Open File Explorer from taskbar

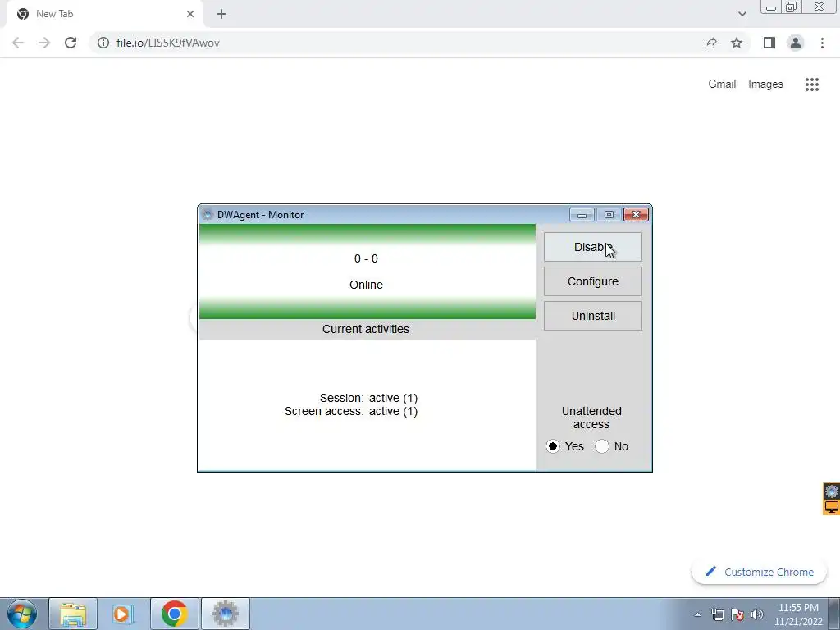click(x=73, y=614)
